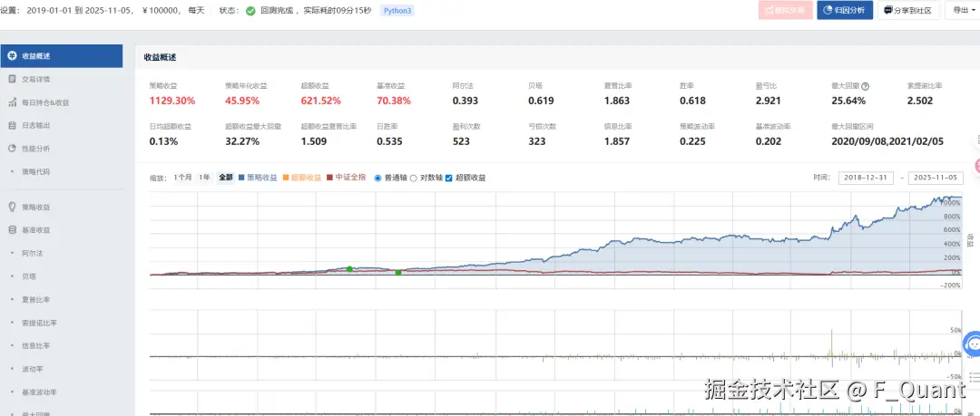The image size is (980, 416).
Task: Open the blue chat assistant icon
Action: 973,343
